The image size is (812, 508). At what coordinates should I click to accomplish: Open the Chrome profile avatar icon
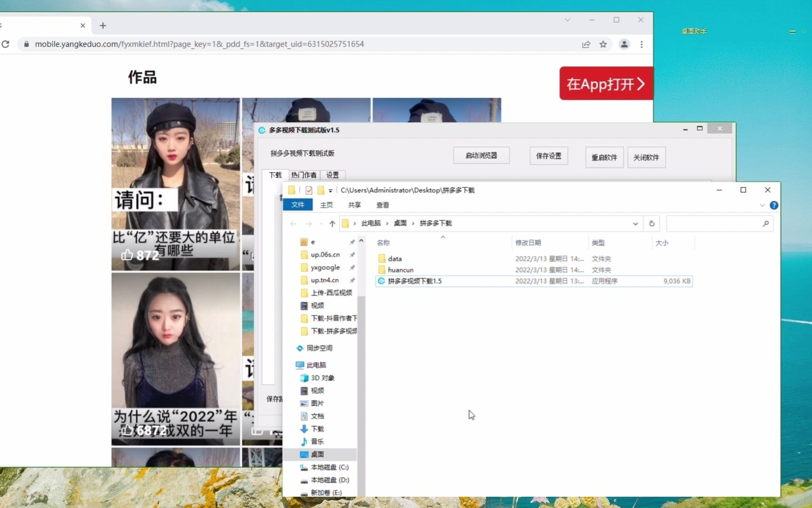coord(624,44)
